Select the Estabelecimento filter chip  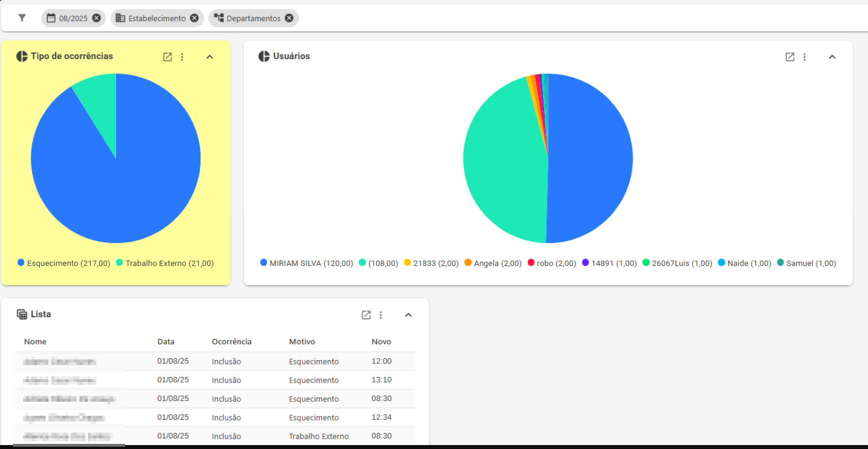tap(157, 18)
